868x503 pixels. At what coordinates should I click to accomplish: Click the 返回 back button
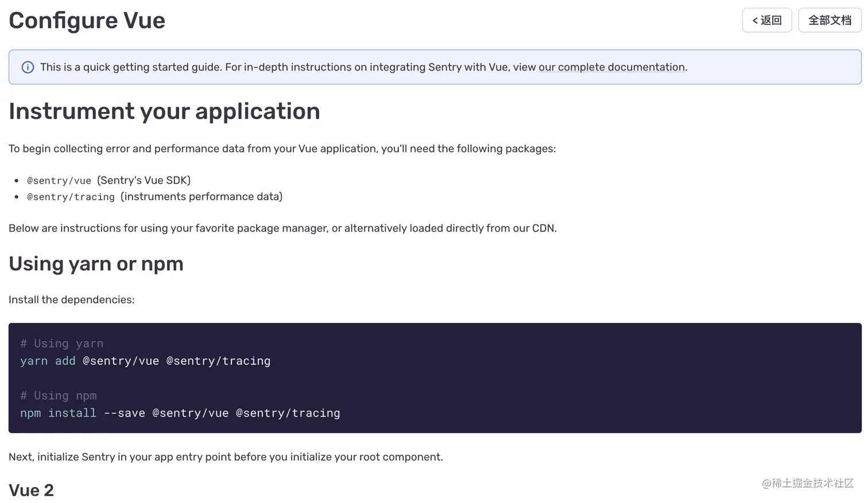tap(767, 20)
